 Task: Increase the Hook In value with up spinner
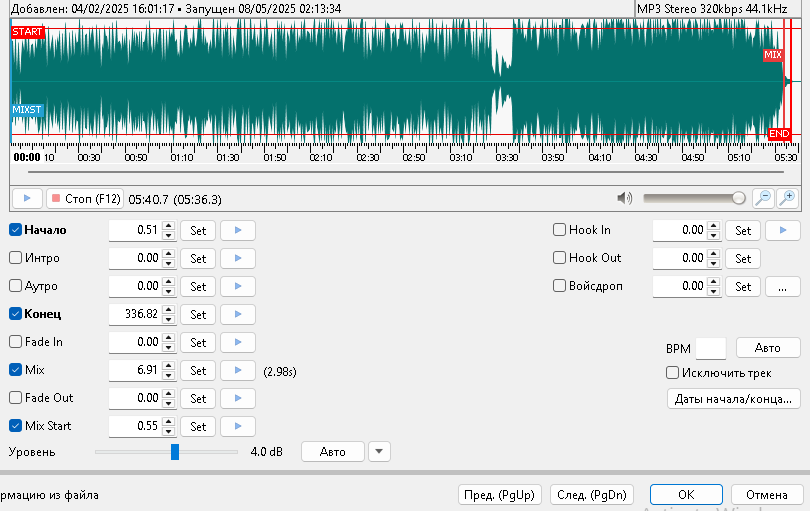(x=713, y=226)
